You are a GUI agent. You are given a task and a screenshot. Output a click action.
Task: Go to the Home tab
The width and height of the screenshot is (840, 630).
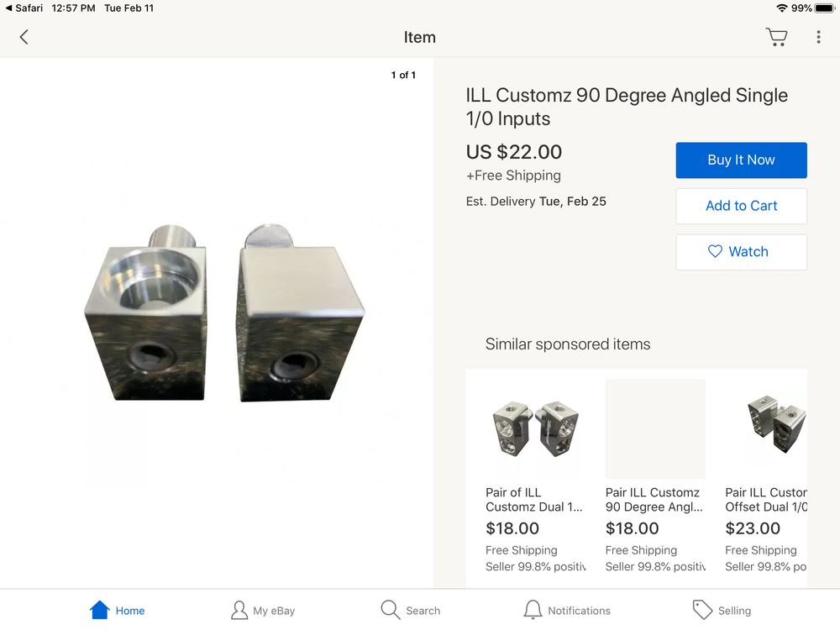(x=117, y=610)
